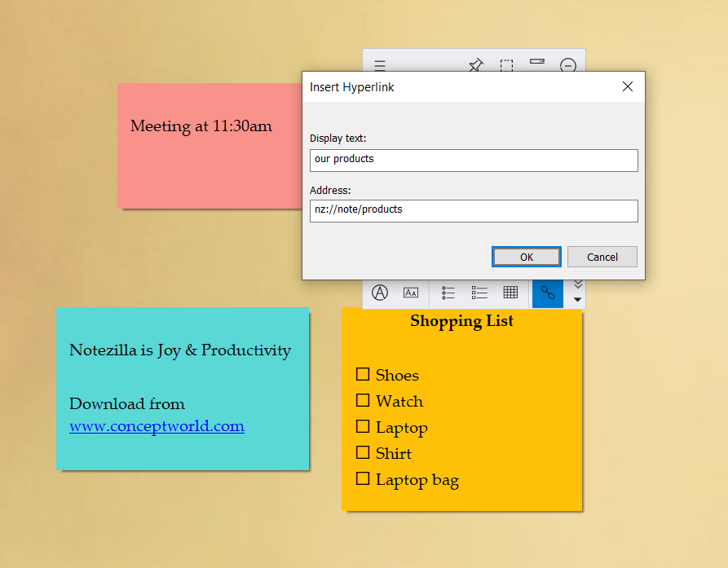Open font style options (Aa icon)

(x=412, y=293)
